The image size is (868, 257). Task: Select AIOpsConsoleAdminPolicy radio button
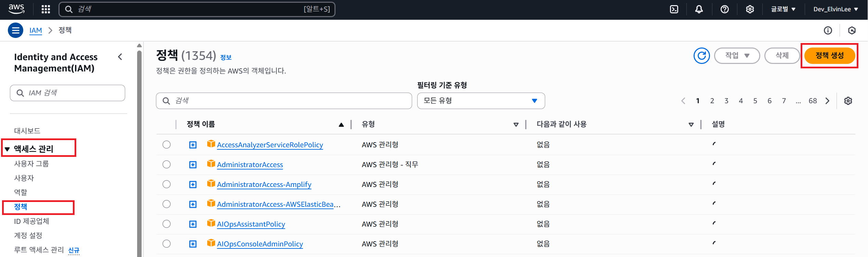(167, 244)
